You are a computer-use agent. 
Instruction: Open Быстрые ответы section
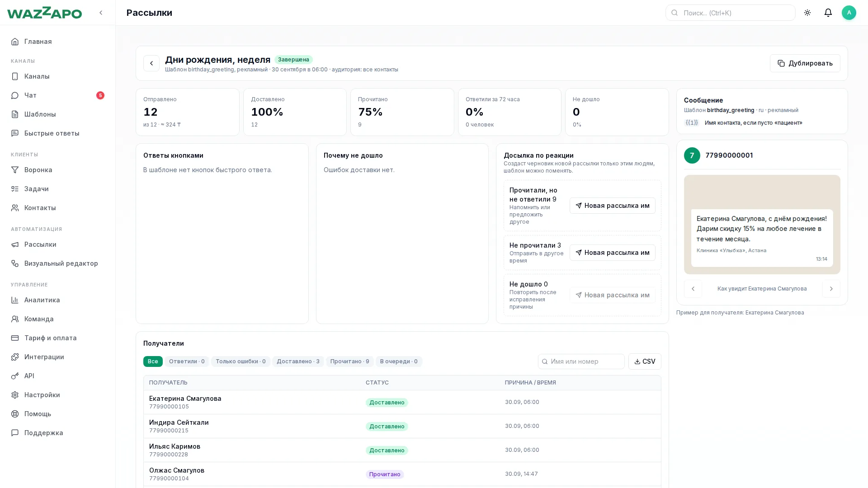point(57,133)
